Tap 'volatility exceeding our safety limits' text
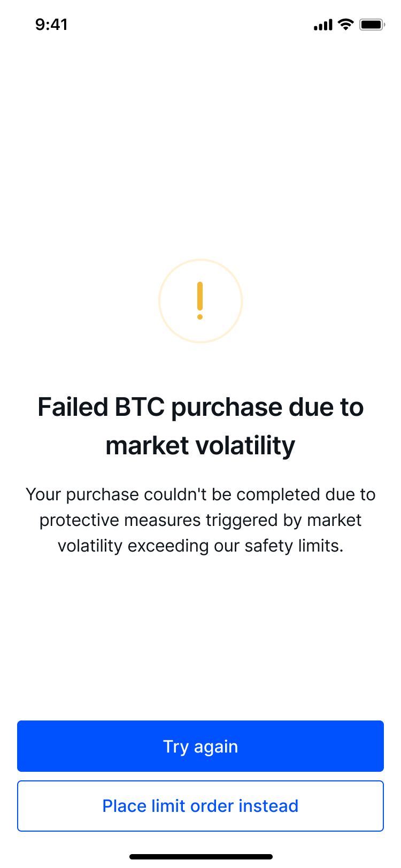The image size is (401, 868). [x=200, y=546]
